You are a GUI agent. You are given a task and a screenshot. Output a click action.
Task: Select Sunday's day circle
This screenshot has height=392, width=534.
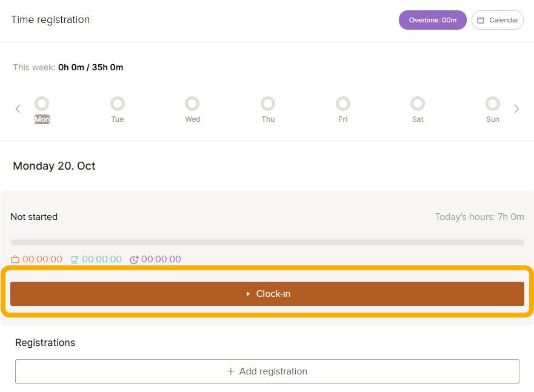click(x=493, y=104)
